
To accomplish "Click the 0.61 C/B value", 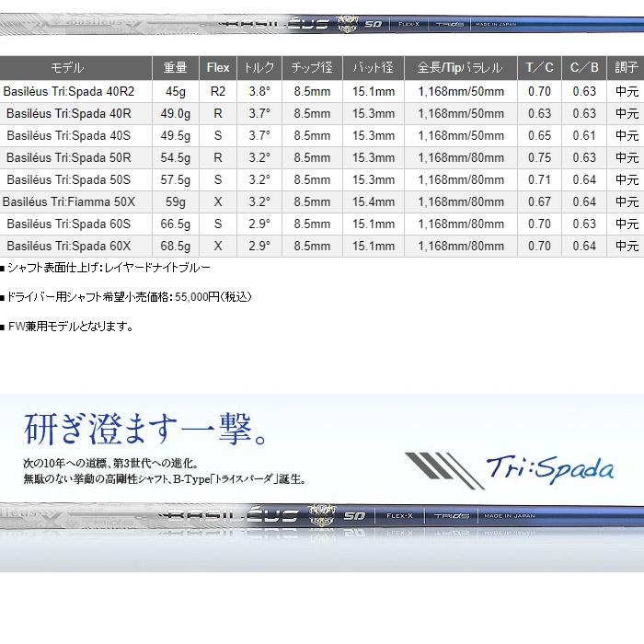I will 584,136.
